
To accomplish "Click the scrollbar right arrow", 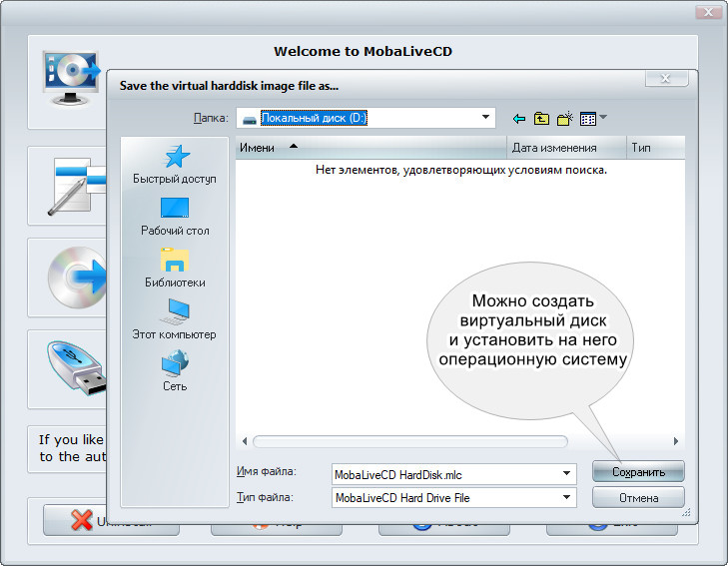I will 676,441.
